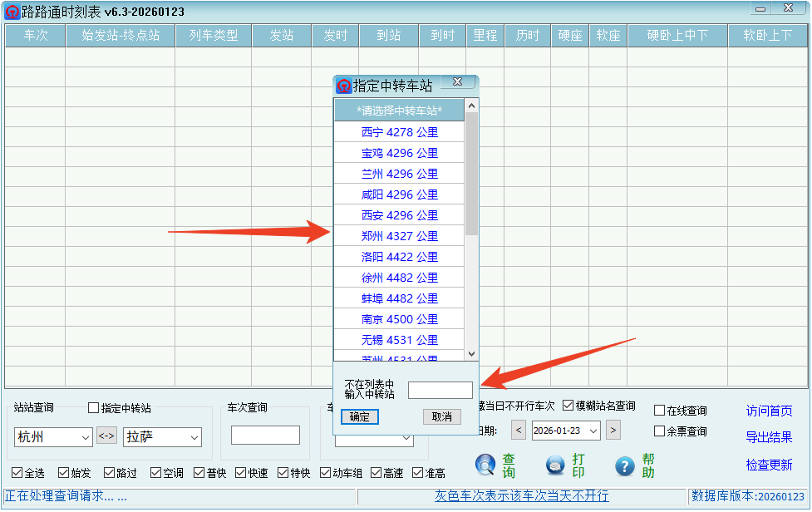This screenshot has height=512, width=812.
Task: Click the print (打印) printer icon
Action: pos(554,465)
